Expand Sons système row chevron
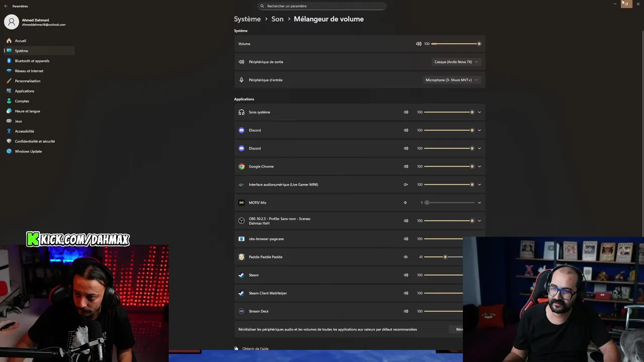The width and height of the screenshot is (644, 362). click(479, 112)
